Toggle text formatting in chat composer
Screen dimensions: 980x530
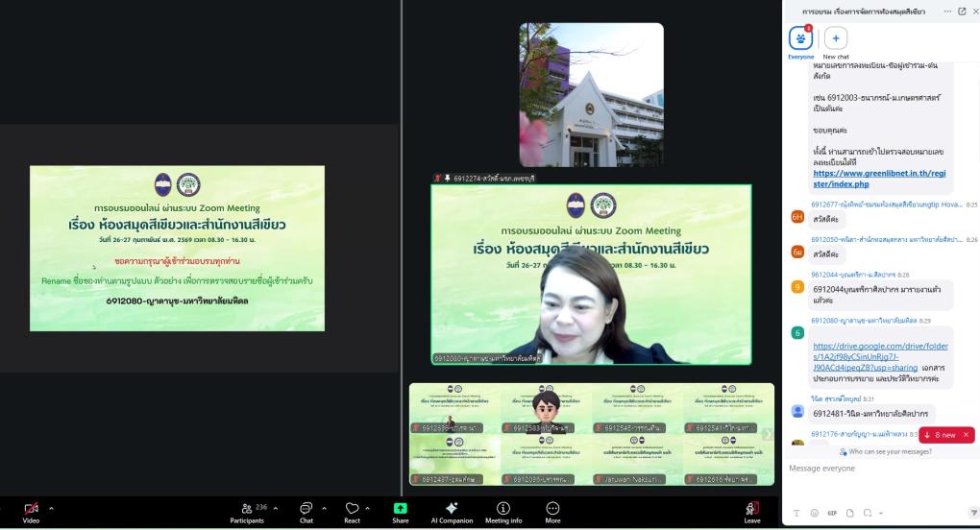point(797,513)
